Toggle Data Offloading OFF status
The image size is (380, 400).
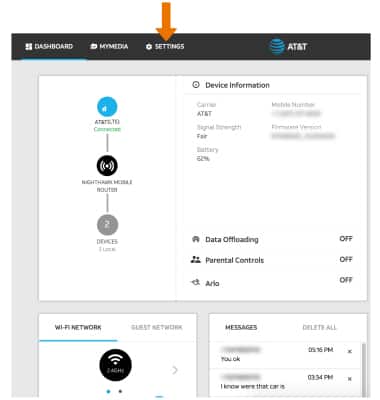(x=346, y=239)
